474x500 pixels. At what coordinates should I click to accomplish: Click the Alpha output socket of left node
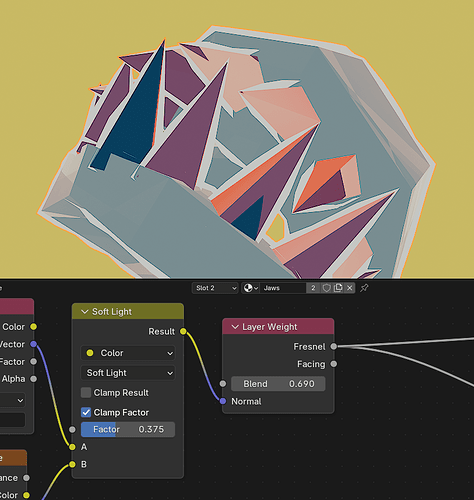tap(34, 379)
